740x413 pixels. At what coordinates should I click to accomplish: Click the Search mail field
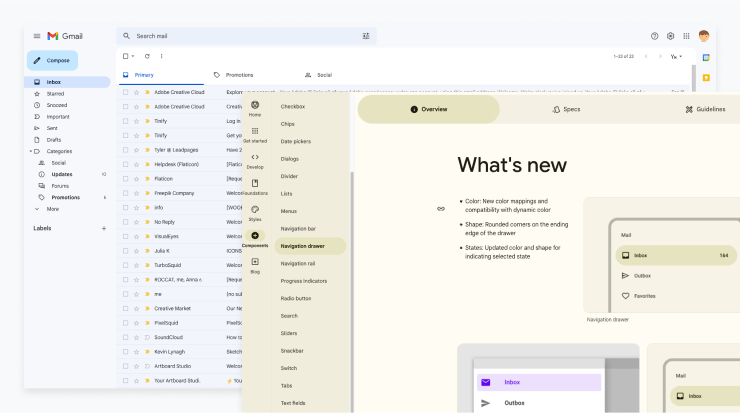245,36
